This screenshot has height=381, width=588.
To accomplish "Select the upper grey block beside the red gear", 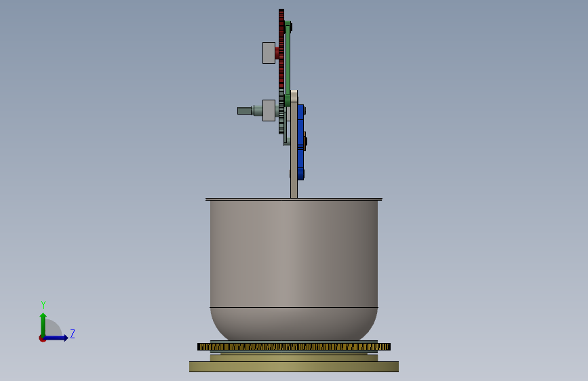I will (x=269, y=53).
